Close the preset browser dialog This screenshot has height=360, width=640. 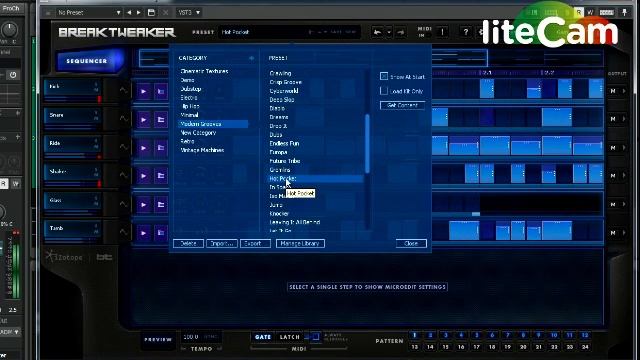[411, 243]
